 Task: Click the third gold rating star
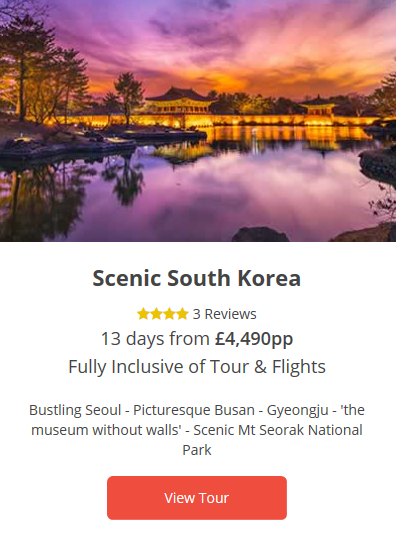pos(169,314)
